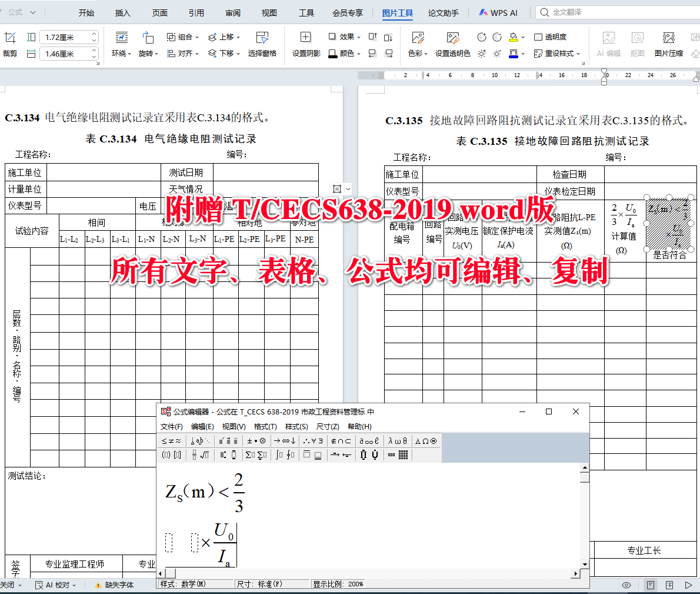Open Style (样式) menu in equation editor
Viewport: 700px width, 594px height.
[296, 427]
